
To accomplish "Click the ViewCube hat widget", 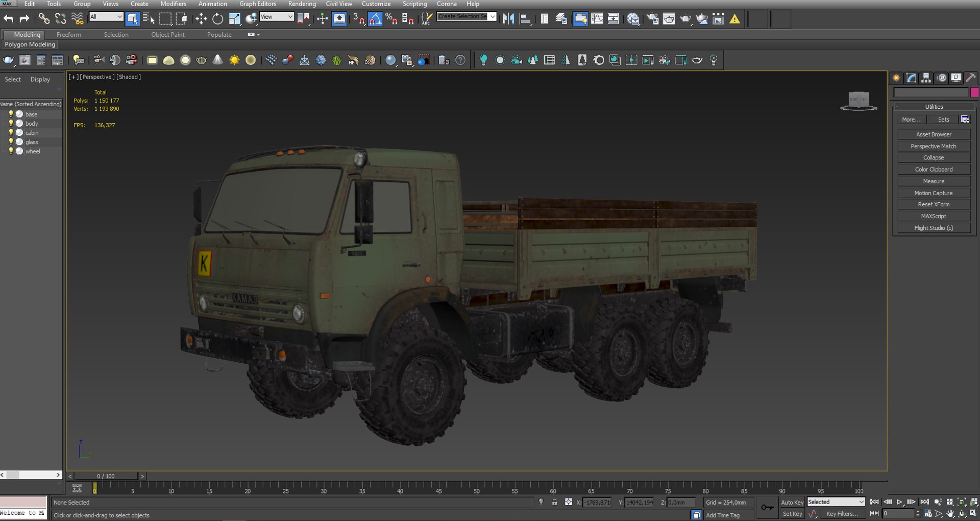I will pos(859,101).
